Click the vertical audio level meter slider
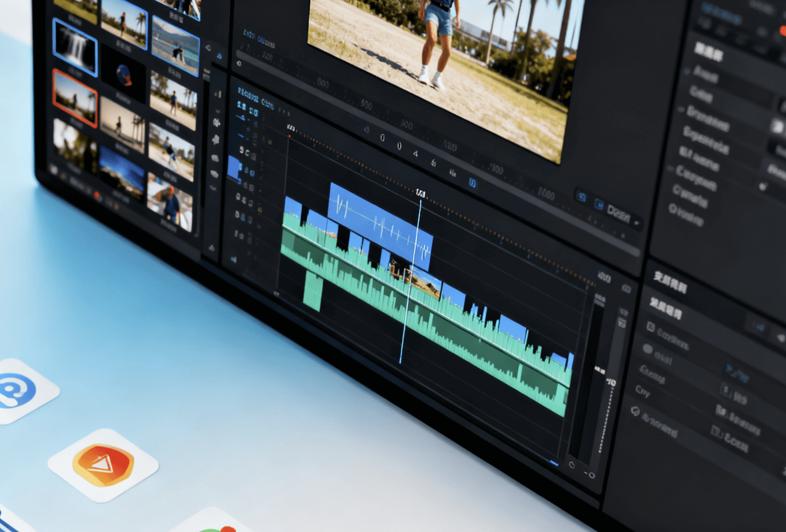 (x=600, y=369)
